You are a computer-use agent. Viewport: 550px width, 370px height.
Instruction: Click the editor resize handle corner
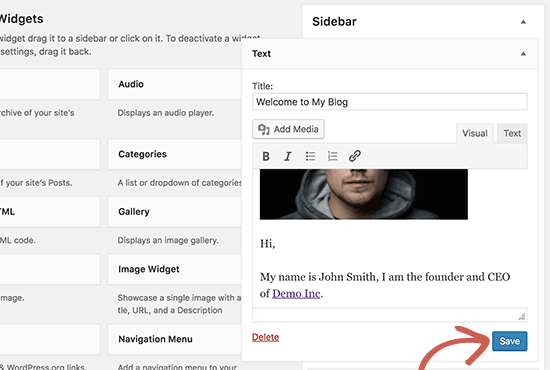[x=522, y=316]
